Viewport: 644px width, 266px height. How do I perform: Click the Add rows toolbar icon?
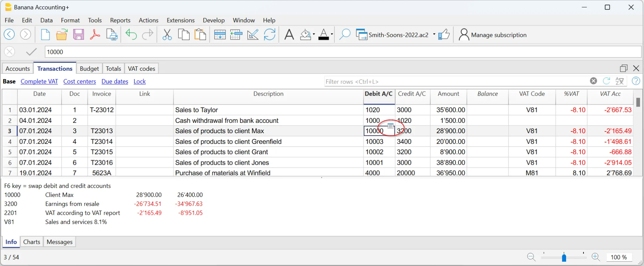click(220, 35)
